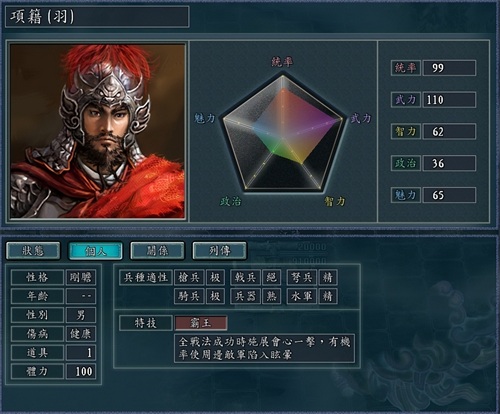
Task: Switch to the 狀態 tab
Action: pos(33,251)
